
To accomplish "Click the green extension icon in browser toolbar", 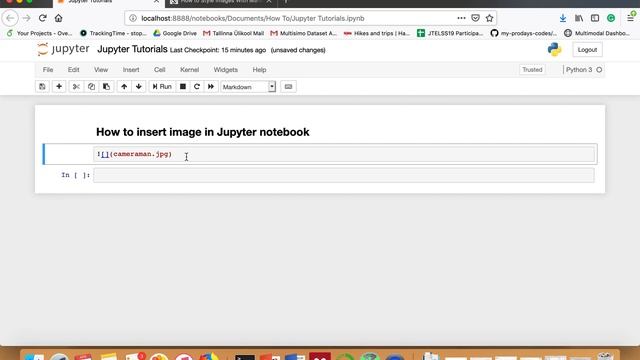I will tap(611, 18).
